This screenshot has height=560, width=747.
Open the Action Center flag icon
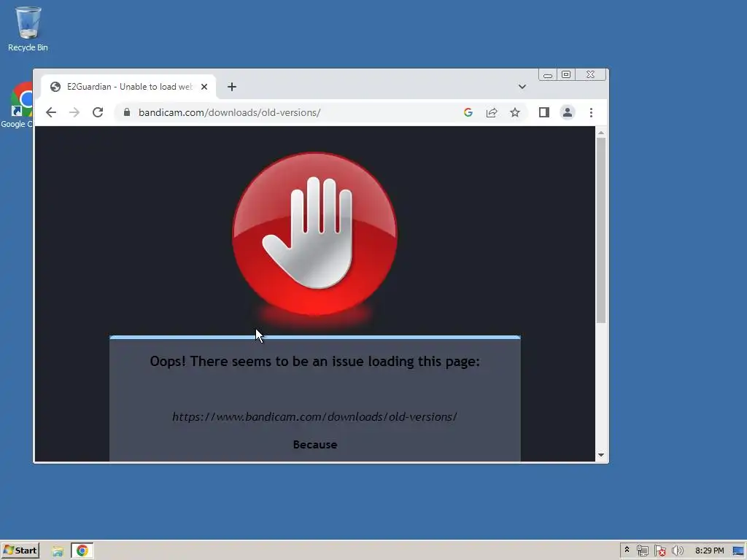tap(659, 551)
